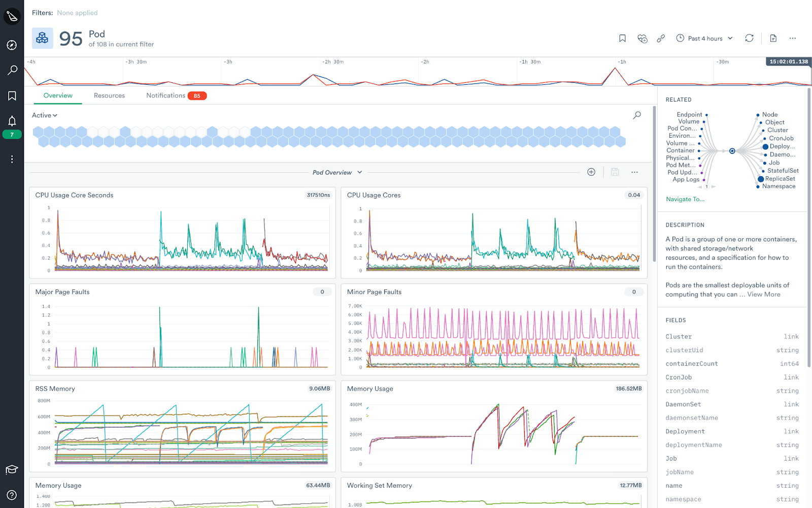Click the -1h mark on the timeline
This screenshot has width=812, height=508.
click(622, 62)
